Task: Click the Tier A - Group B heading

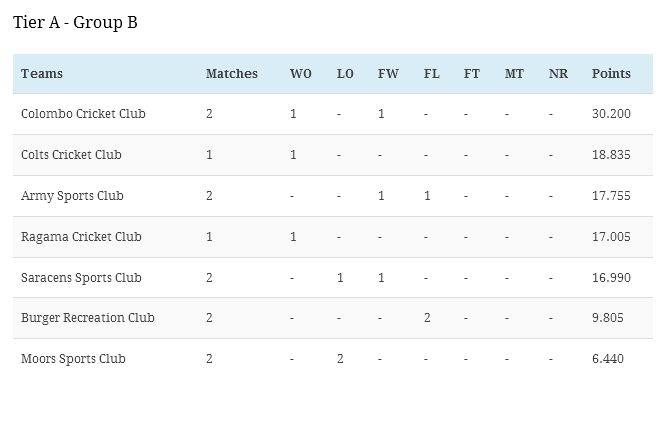Action: [75, 22]
